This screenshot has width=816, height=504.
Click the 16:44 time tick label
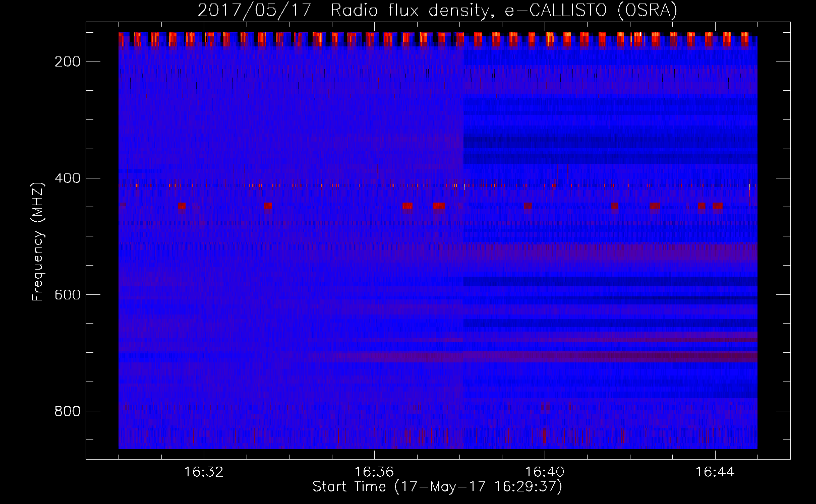coord(715,472)
